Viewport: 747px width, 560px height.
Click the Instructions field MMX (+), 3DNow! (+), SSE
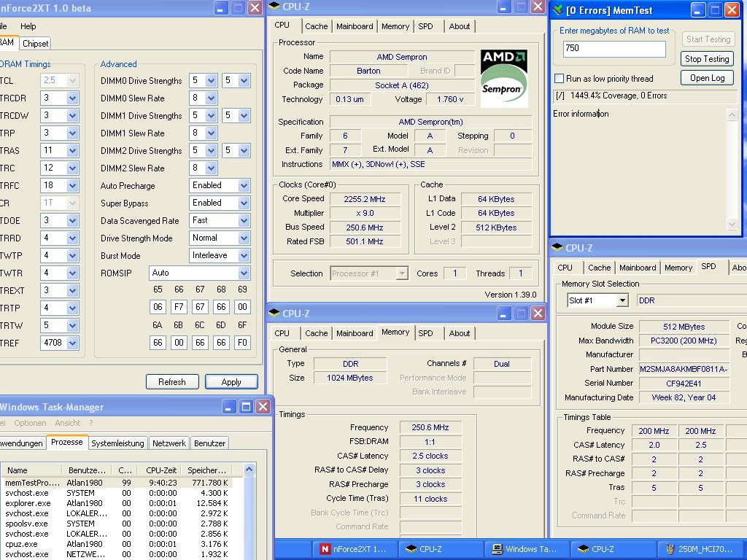tap(430, 164)
